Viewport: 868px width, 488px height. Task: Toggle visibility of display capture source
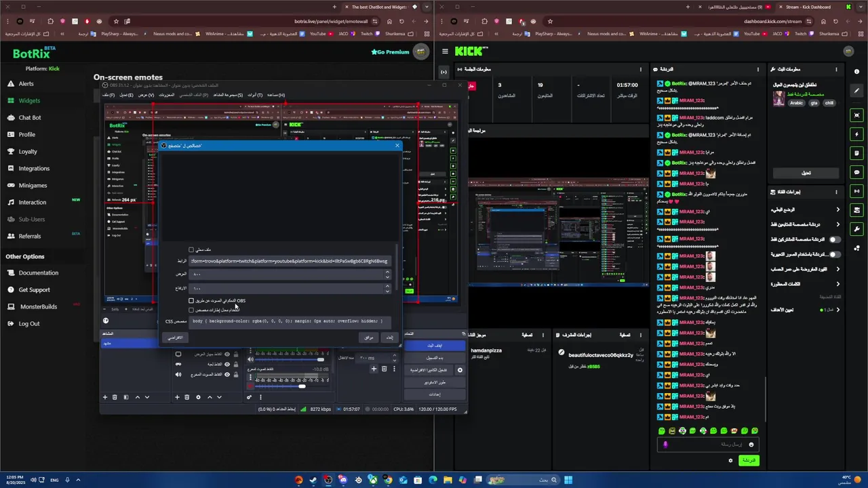pyautogui.click(x=227, y=354)
